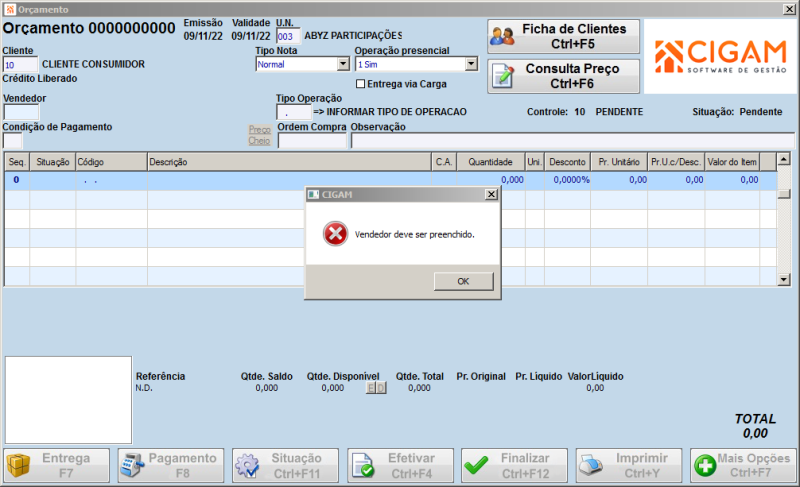This screenshot has width=800, height=487.
Task: Close the Orçamento window
Action: coord(789,9)
